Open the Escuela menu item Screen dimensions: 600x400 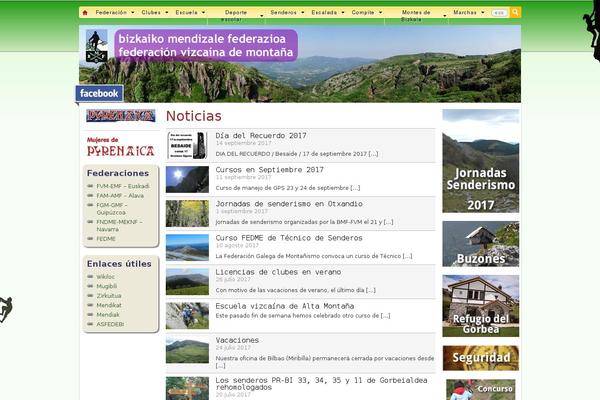point(186,13)
